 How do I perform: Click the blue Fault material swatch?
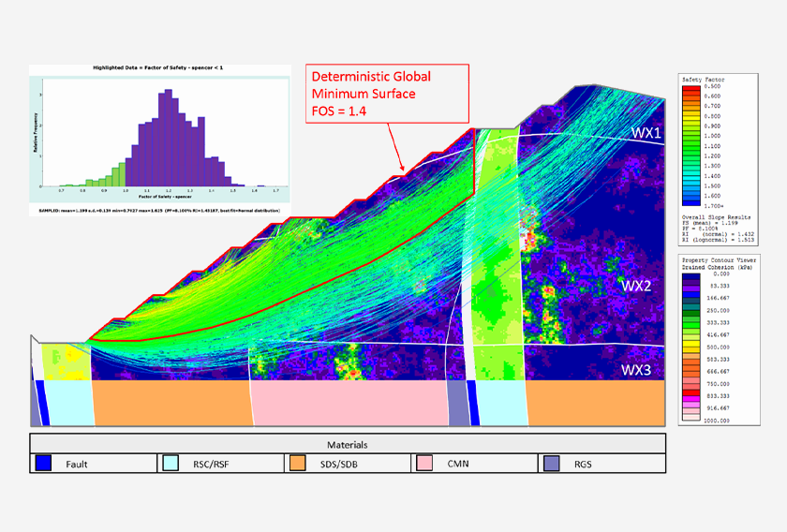pyautogui.click(x=45, y=464)
